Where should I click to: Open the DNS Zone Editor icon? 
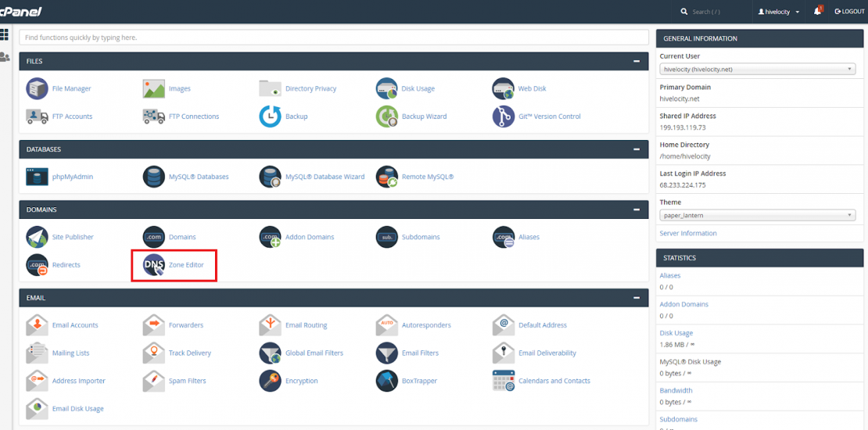click(154, 264)
